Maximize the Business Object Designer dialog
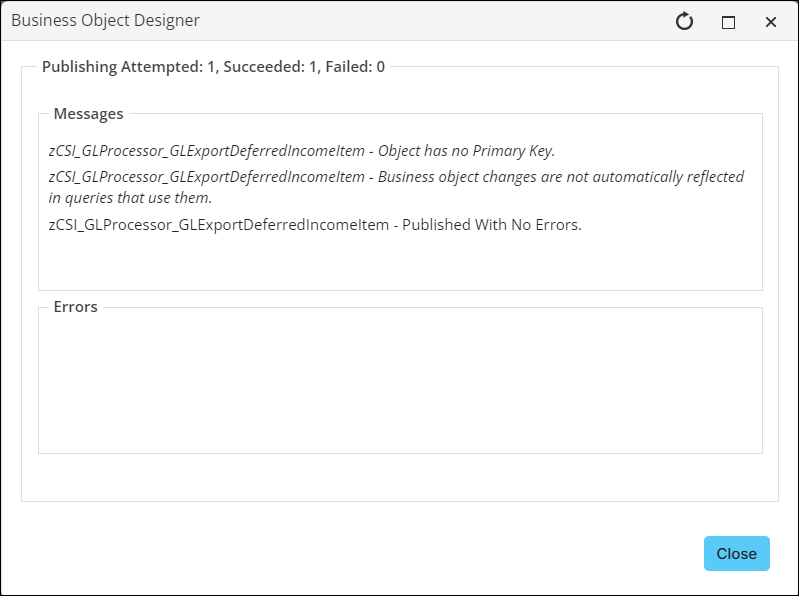The width and height of the screenshot is (799, 596). [728, 22]
